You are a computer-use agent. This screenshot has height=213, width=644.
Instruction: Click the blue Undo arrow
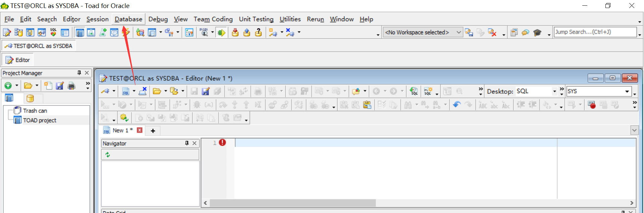point(457,105)
